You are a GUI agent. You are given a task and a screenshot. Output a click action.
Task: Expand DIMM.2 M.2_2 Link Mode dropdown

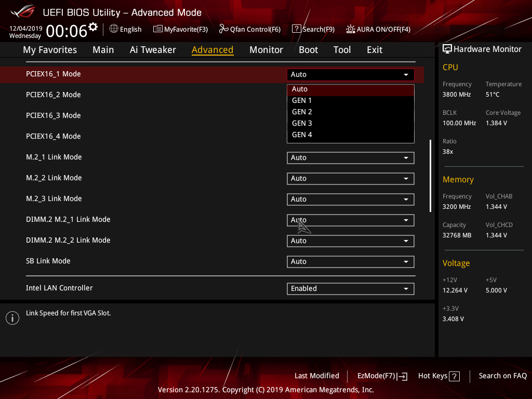[x=351, y=241]
